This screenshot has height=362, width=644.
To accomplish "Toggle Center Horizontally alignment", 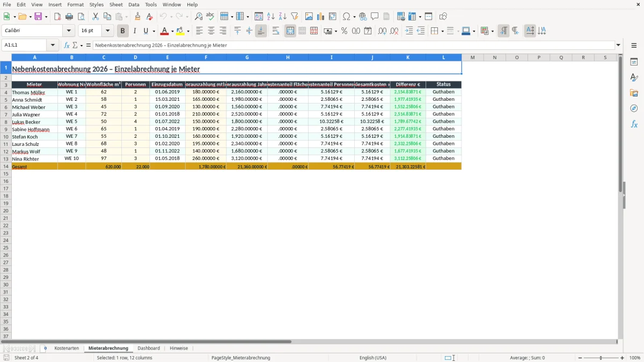I will (x=211, y=31).
